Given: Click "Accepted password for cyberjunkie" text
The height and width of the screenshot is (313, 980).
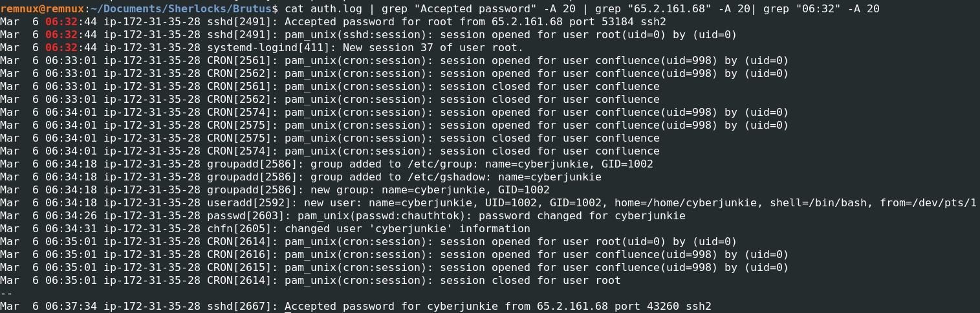Looking at the screenshot, I should 388,306.
